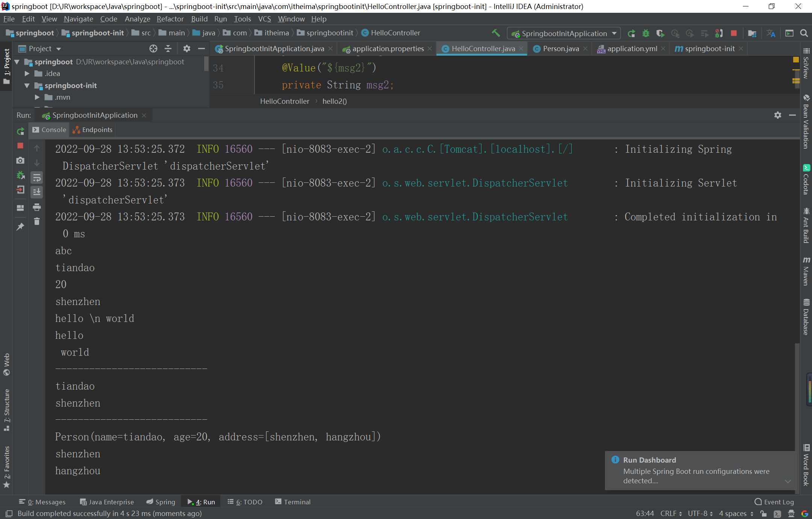Clear all console output trash icon

37,222
